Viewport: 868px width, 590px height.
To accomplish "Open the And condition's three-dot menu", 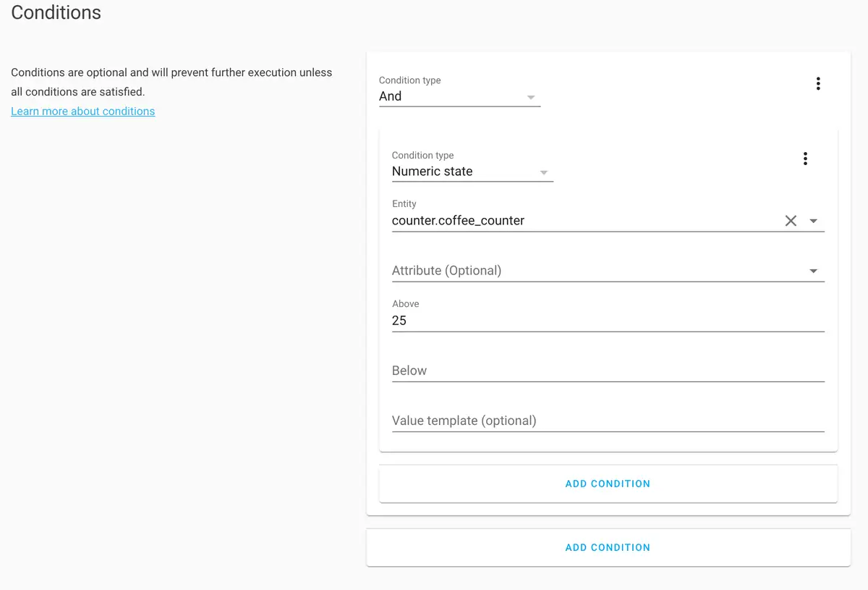I will coord(818,83).
